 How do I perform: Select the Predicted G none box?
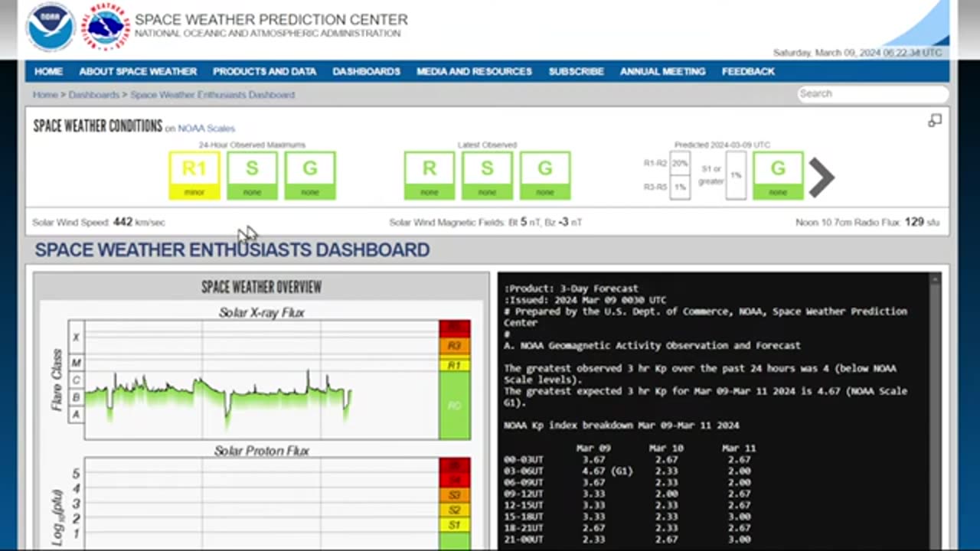point(778,176)
